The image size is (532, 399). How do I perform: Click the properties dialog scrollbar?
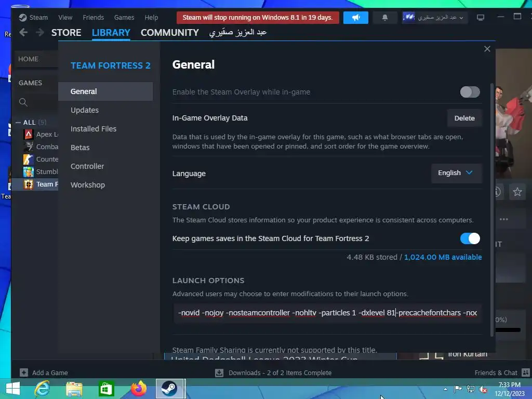tap(491, 209)
